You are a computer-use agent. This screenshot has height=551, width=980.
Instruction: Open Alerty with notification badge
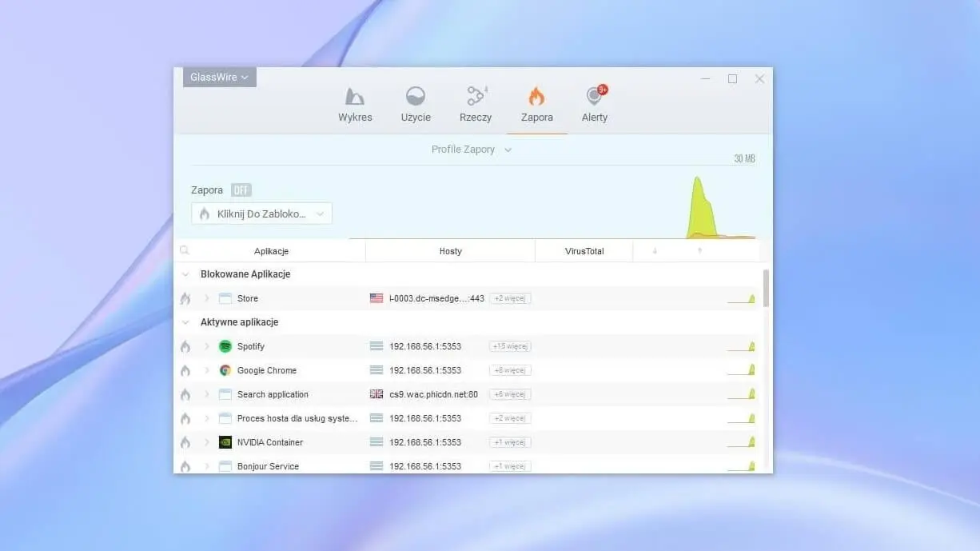pos(595,105)
